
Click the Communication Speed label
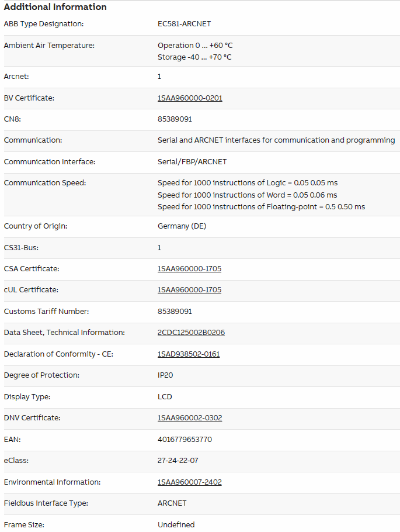[45, 183]
